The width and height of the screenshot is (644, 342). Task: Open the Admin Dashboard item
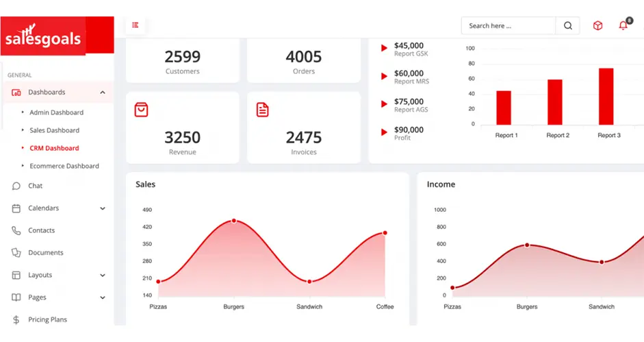point(56,112)
